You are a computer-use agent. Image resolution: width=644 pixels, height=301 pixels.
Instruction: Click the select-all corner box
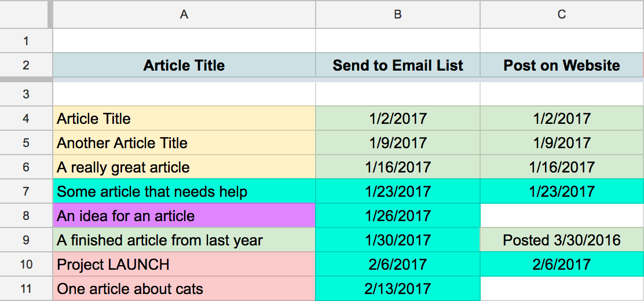tap(26, 14)
